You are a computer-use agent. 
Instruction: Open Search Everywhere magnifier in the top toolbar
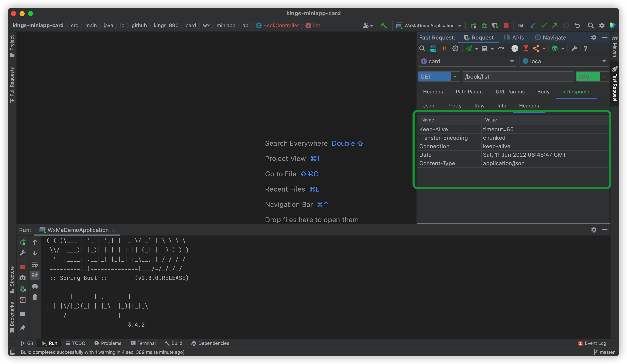pos(591,25)
